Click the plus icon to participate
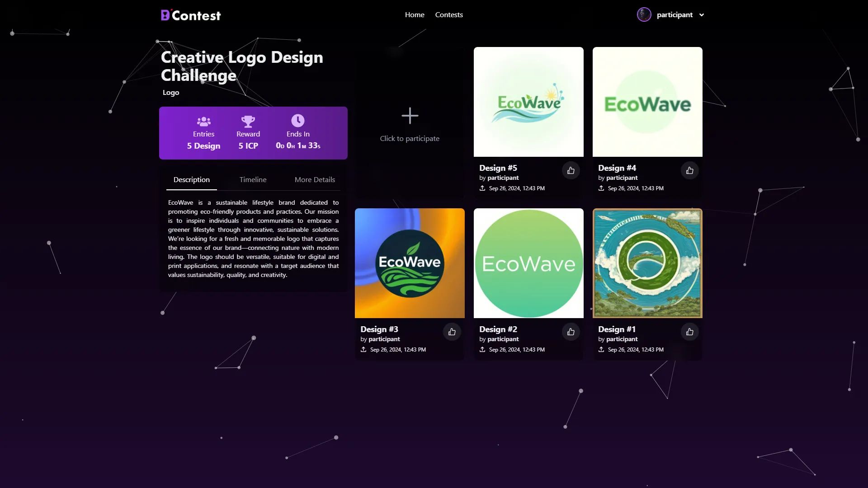 (410, 116)
